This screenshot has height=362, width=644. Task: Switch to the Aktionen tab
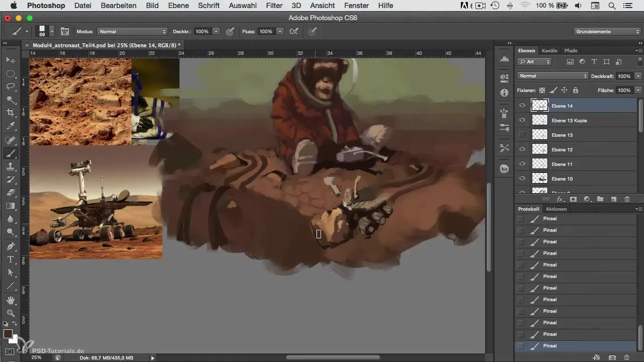(x=556, y=209)
